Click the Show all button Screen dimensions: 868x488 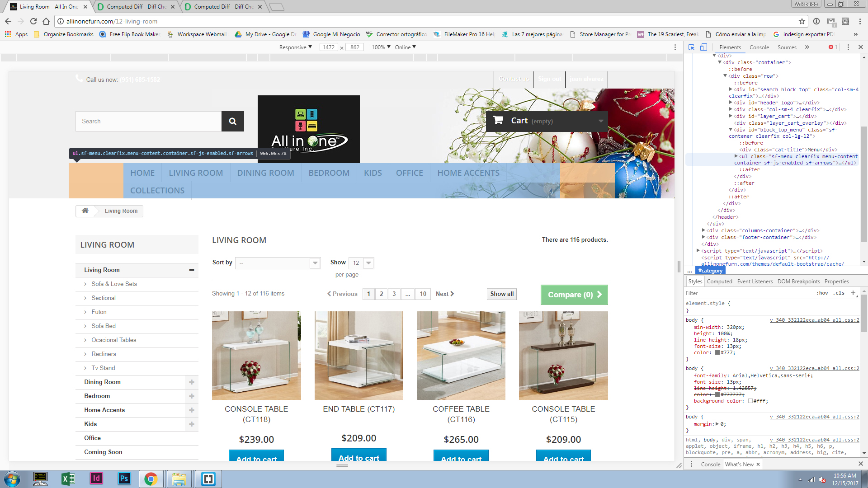(502, 294)
